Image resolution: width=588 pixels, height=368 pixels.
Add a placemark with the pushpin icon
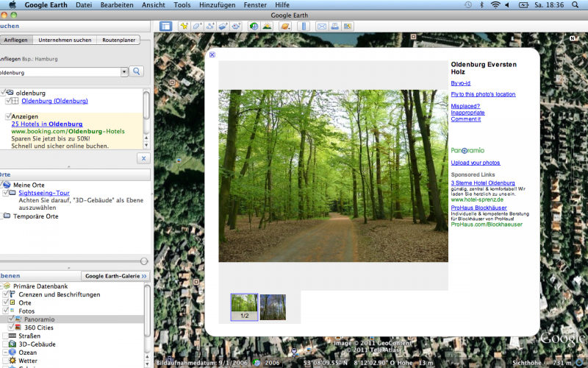[184, 26]
